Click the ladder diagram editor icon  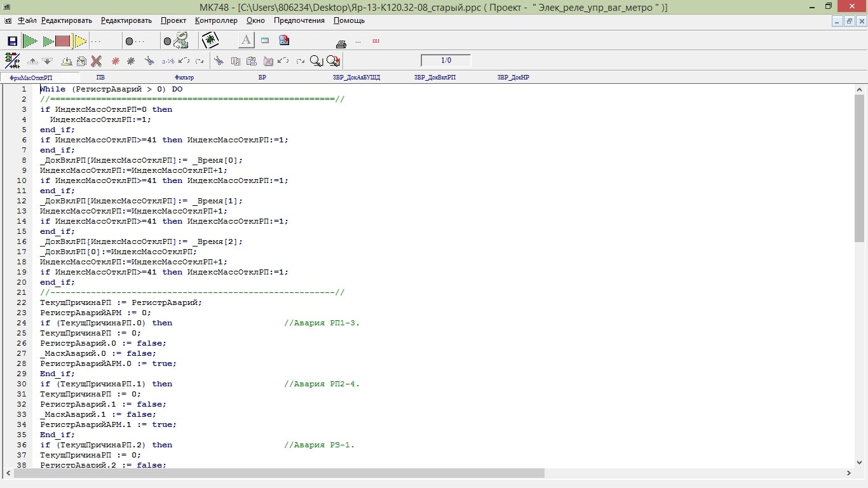coord(12,60)
